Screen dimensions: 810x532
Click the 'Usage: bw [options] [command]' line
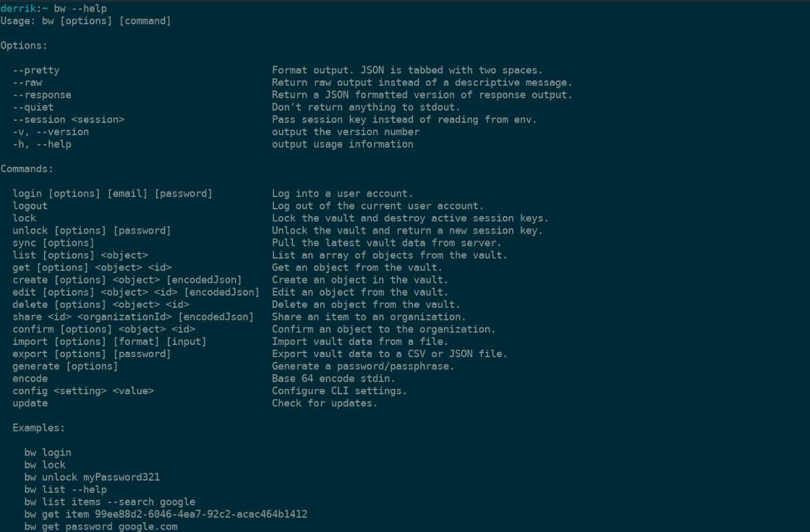pyautogui.click(x=86, y=21)
